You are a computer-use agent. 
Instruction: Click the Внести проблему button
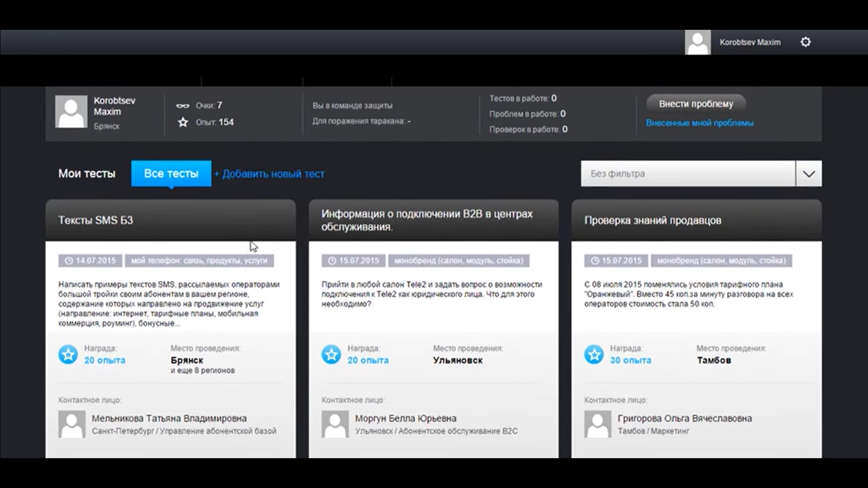(x=696, y=104)
